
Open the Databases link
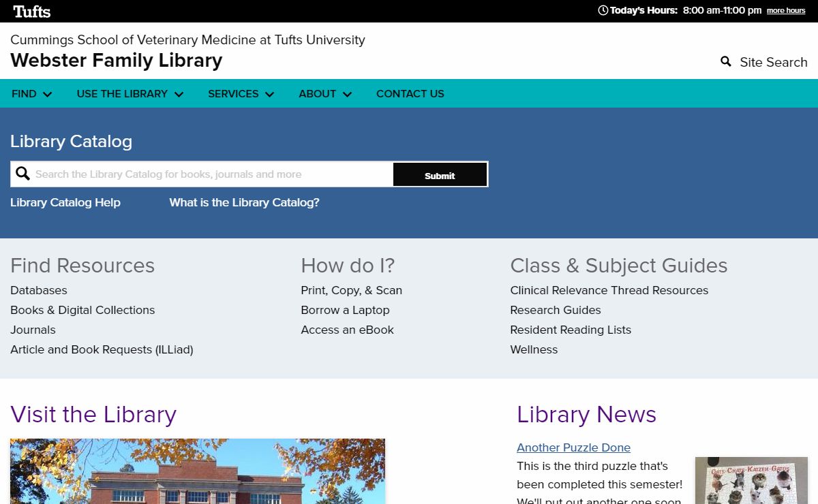point(39,290)
